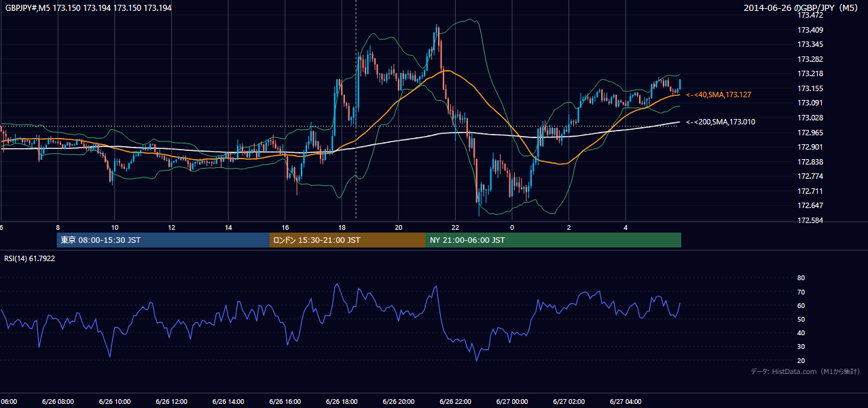868x408 pixels.
Task: Select the London 15:30-21:00 JST session bar
Action: pyautogui.click(x=348, y=240)
